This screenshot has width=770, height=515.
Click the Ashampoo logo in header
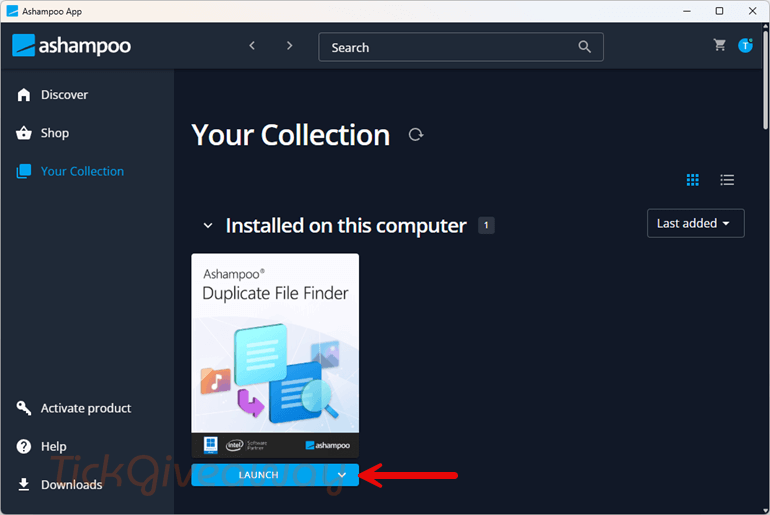[x=72, y=46]
